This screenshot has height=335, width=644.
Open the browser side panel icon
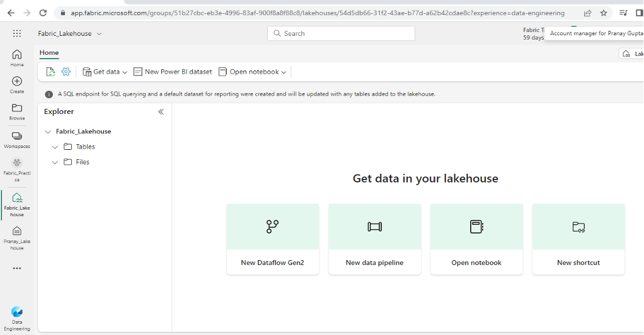click(x=639, y=13)
